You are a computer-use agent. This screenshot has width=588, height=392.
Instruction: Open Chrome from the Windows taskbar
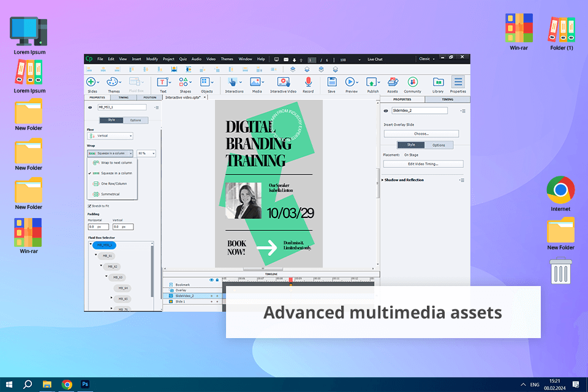coord(67,384)
